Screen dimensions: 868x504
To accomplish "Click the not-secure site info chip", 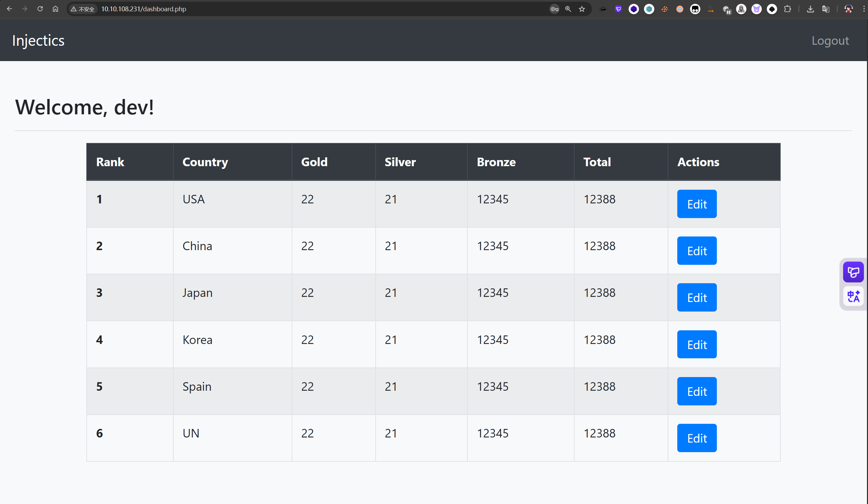I will pyautogui.click(x=83, y=9).
